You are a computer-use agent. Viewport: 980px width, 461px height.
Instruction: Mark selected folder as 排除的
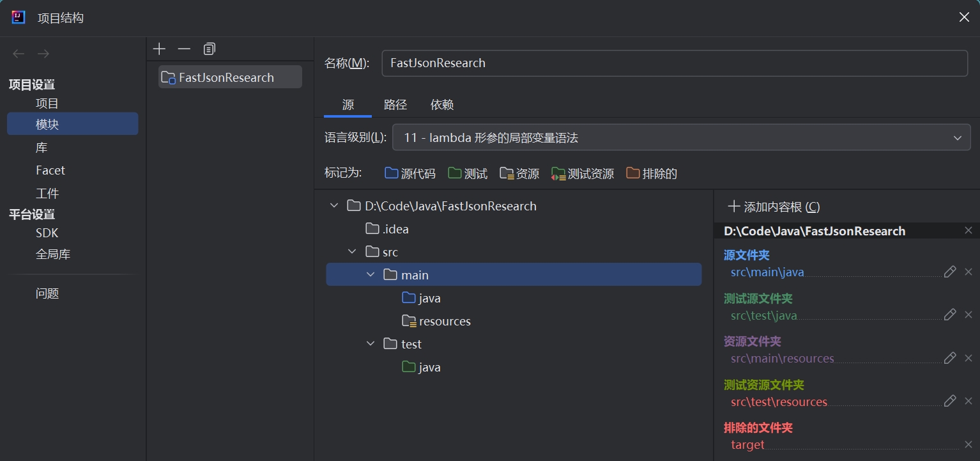[x=652, y=173]
